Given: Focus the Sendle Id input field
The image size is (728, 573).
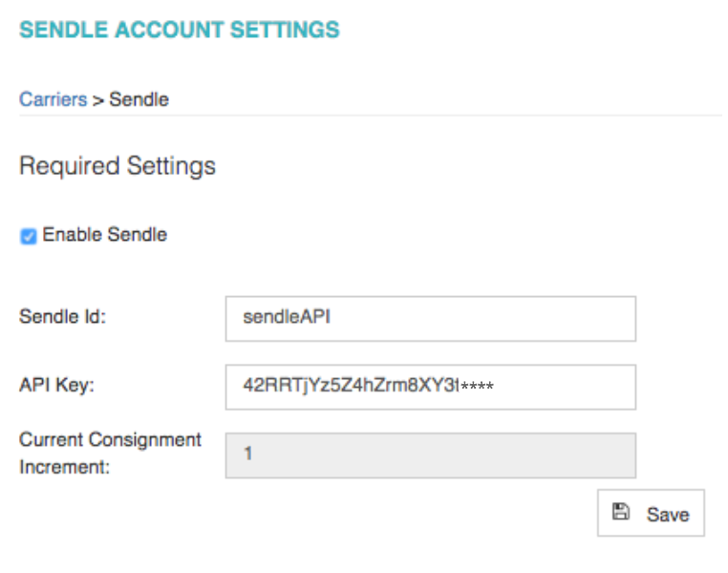Looking at the screenshot, I should click(431, 319).
